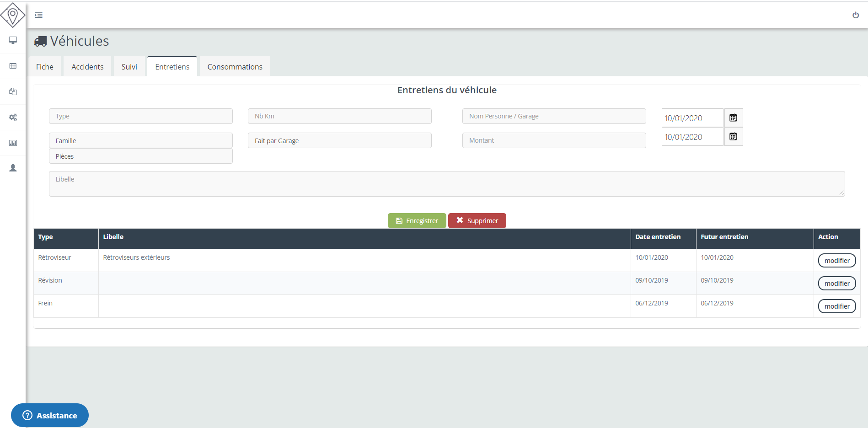Click modifier for the Rétroviseur row
Image resolution: width=868 pixels, height=428 pixels.
(836, 261)
